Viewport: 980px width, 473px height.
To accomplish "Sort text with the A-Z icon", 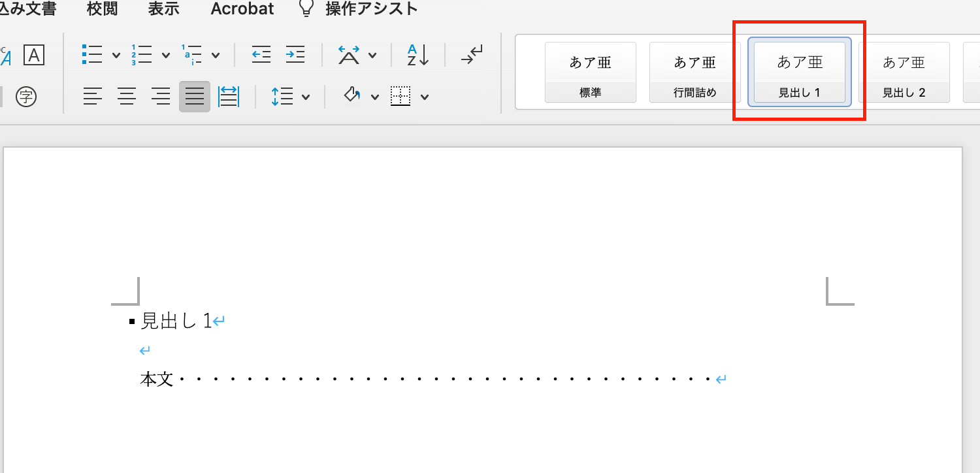I will click(x=417, y=55).
